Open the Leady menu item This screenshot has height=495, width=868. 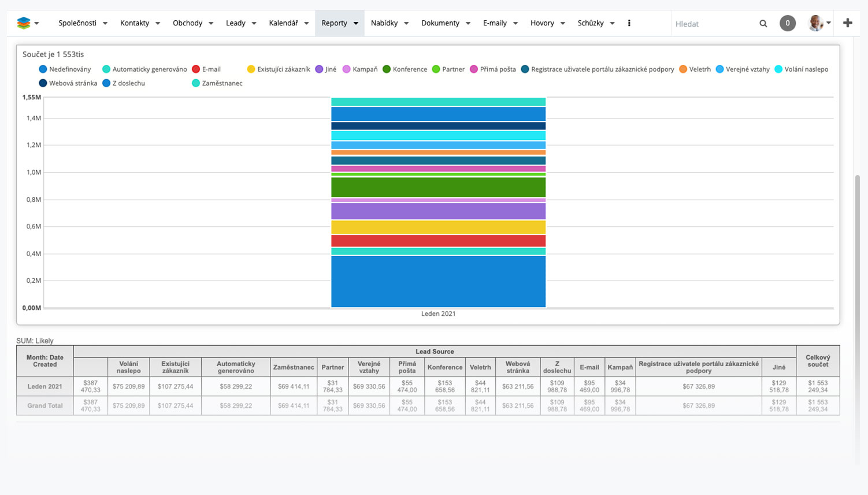[235, 23]
